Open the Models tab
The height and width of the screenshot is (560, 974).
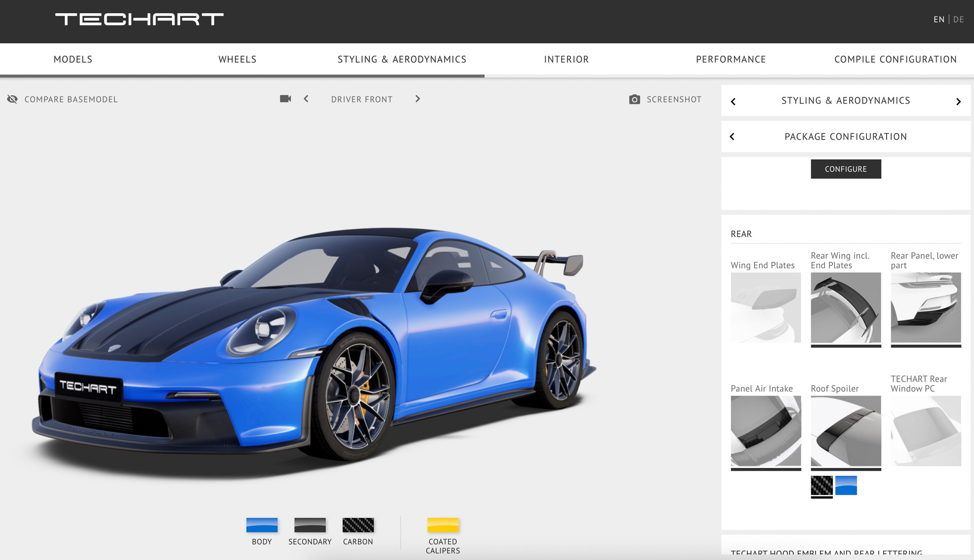[x=73, y=59]
